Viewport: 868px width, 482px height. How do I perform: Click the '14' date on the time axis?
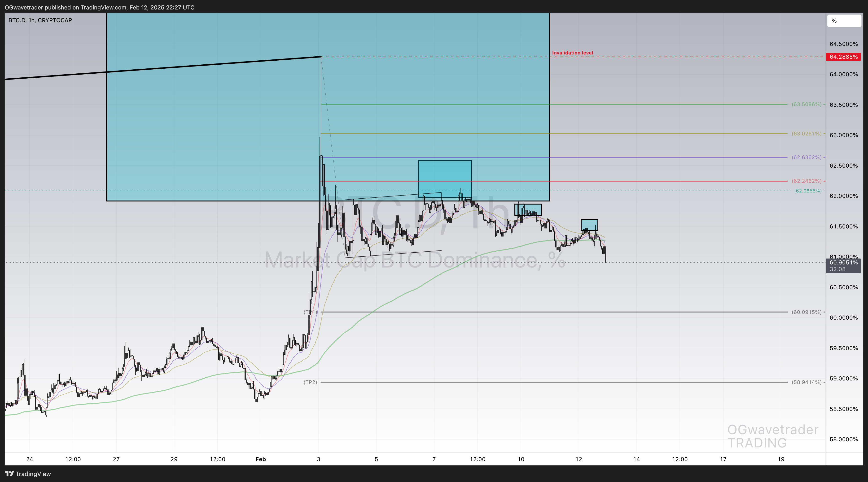click(x=636, y=459)
